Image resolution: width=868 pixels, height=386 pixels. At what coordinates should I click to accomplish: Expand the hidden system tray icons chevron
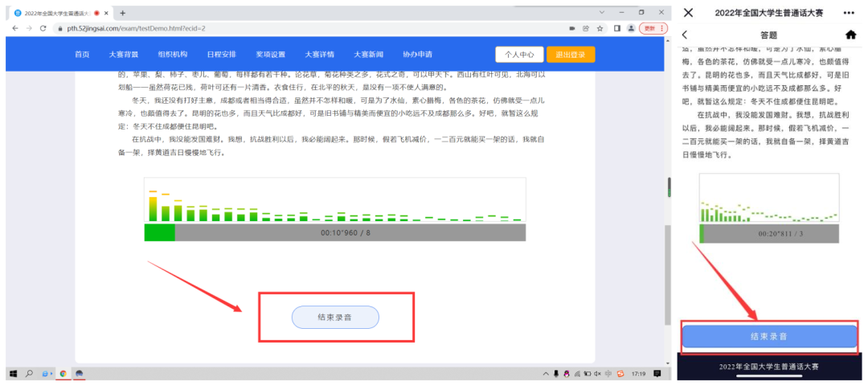(x=547, y=374)
